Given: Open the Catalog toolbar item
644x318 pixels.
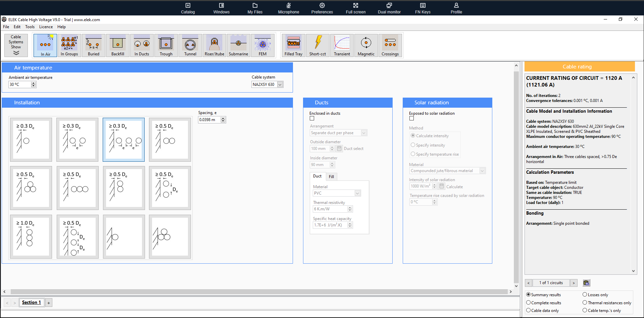Looking at the screenshot, I should 188,8.
